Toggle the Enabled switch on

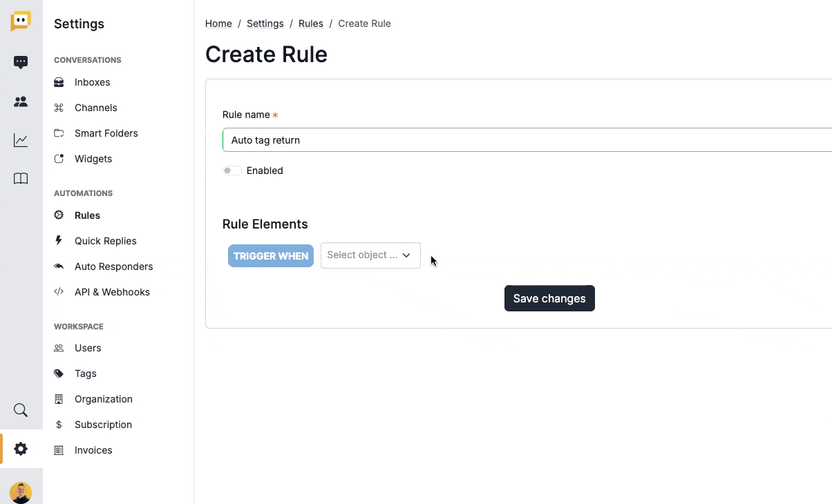click(231, 171)
